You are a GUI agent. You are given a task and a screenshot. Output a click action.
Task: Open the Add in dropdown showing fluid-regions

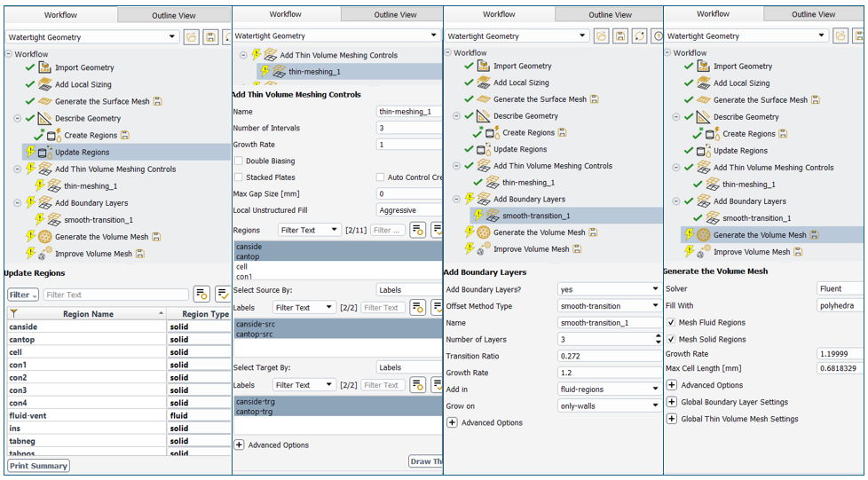609,390
